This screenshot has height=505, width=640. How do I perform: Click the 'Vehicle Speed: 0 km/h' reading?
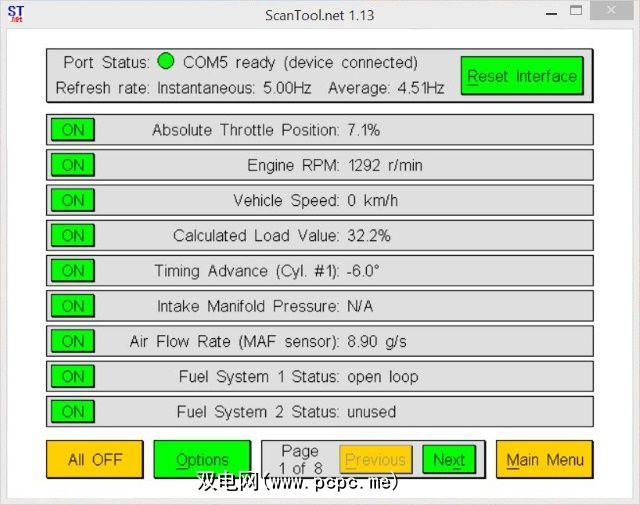click(x=315, y=200)
